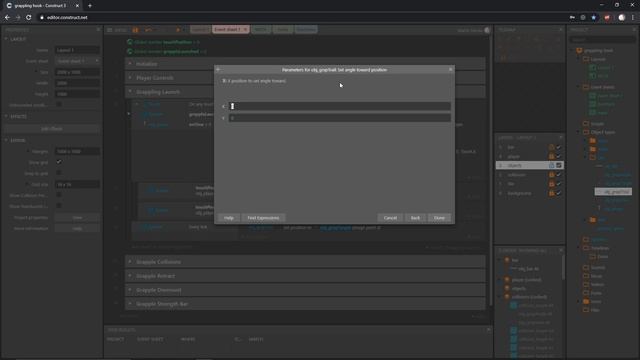Switch to the last blue editor tab
640x360 pixels.
click(x=306, y=30)
